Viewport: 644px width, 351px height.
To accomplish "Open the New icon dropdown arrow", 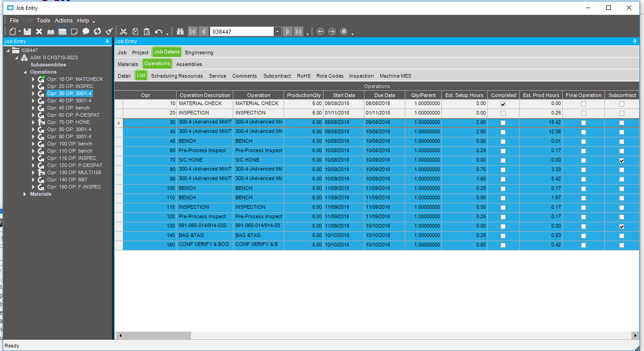I will click(19, 32).
